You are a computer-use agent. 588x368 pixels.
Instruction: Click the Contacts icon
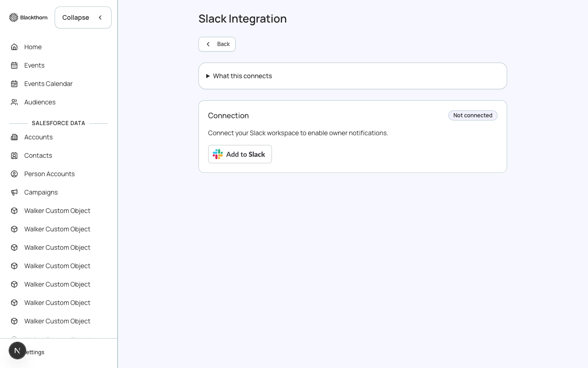[14, 155]
